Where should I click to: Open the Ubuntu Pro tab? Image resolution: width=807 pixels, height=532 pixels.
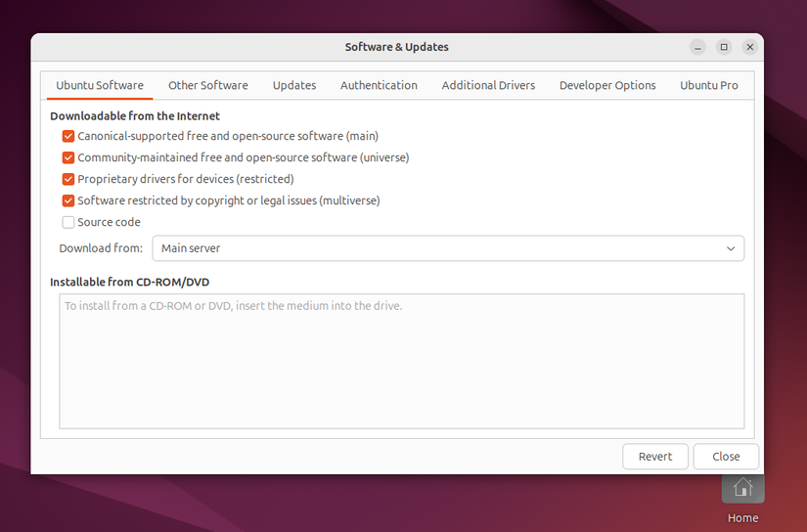click(709, 86)
